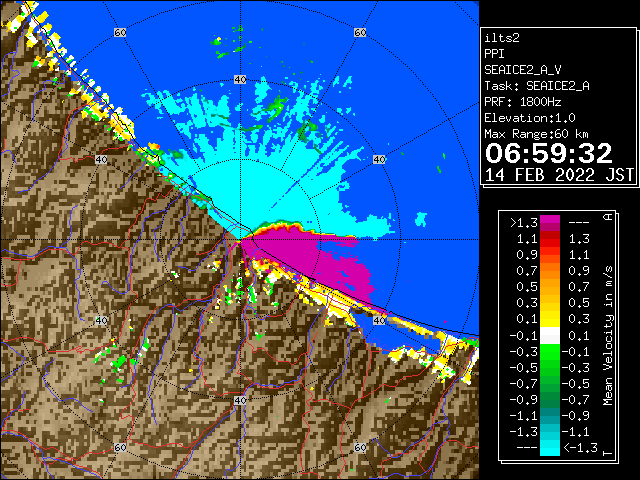The width and height of the screenshot is (640, 480).
Task: Click the 'Task: SEAICE2_A' line
Action: tap(537, 86)
